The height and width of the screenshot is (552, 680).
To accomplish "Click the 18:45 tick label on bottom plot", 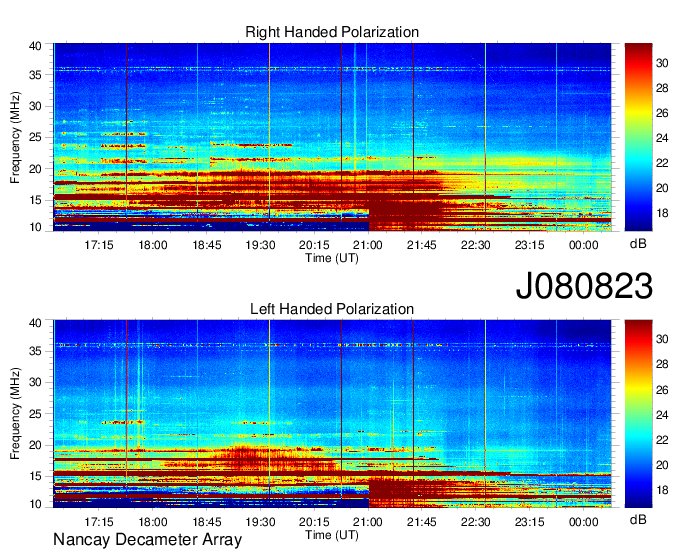I will [x=206, y=522].
